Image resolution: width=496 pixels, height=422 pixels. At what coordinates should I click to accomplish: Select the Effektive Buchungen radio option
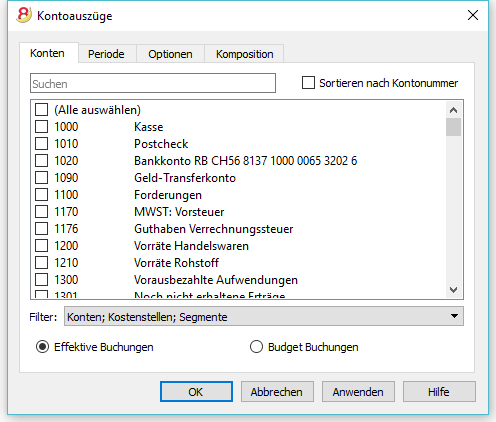(42, 347)
